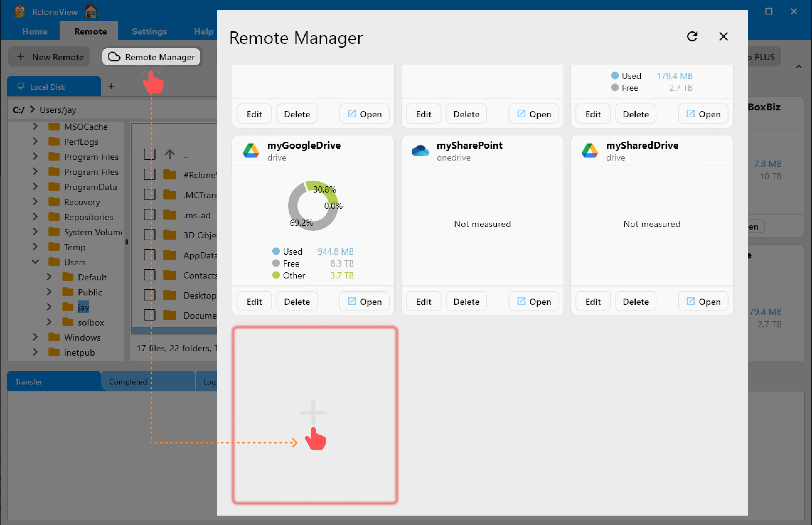Click the OneDrive icon on mySharePoint card

click(x=420, y=150)
